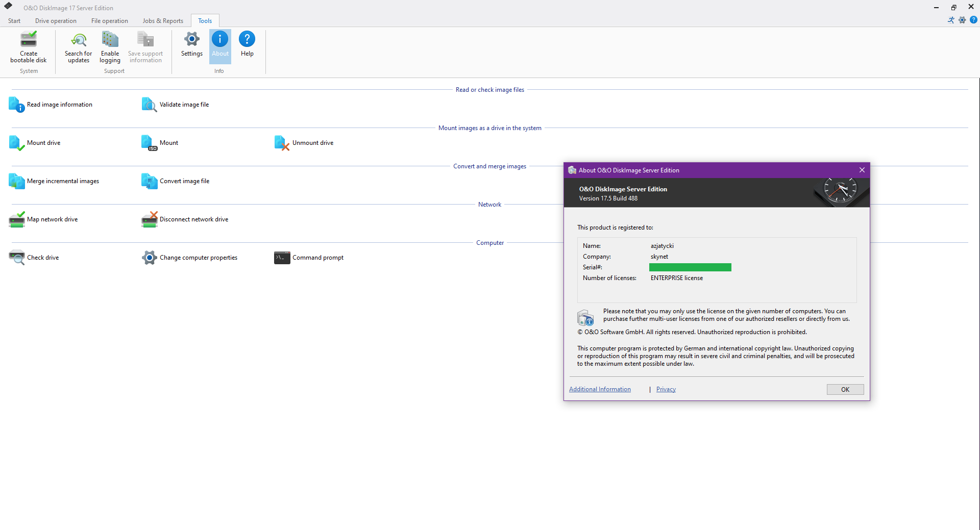Viewport: 980px width, 530px height.
Task: Click the 'Computer' section header
Action: click(489, 243)
